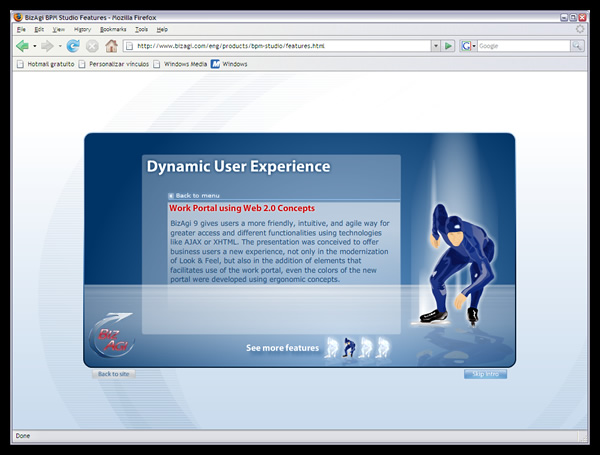Open the Tools menu
This screenshot has height=455, width=600.
(x=141, y=30)
